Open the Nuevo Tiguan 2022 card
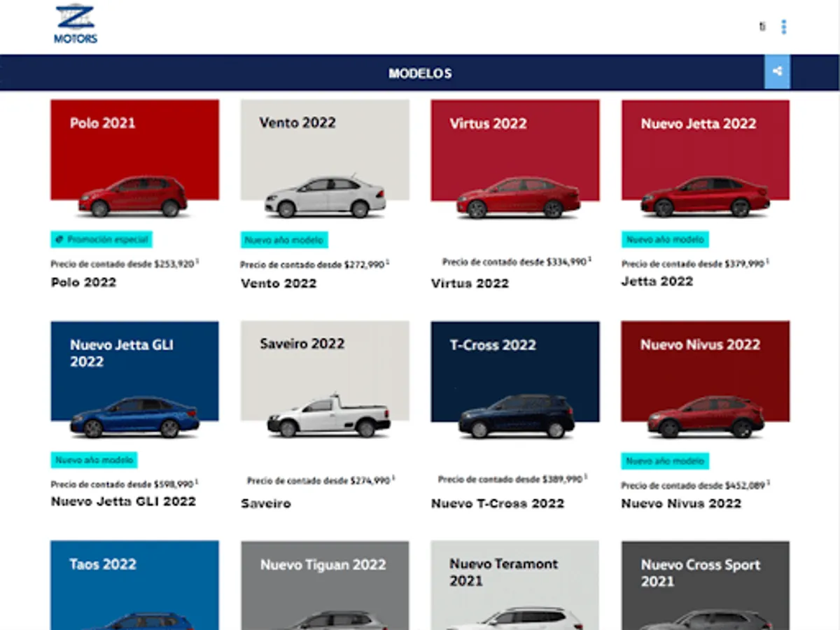The image size is (840, 630). pos(325,585)
